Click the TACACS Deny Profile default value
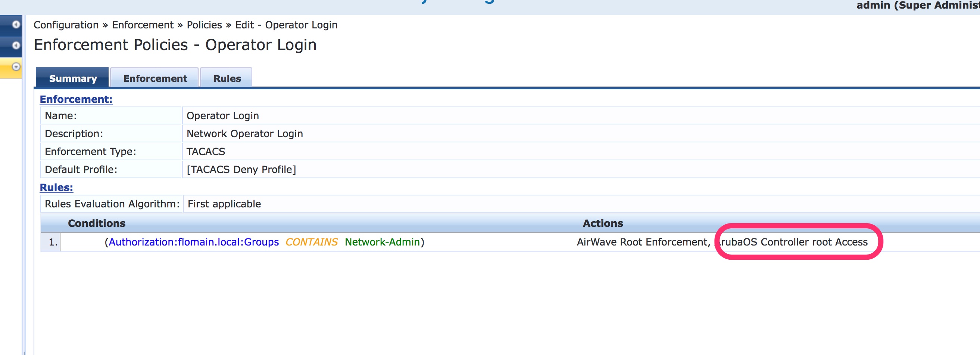The height and width of the screenshot is (355, 980). 242,169
